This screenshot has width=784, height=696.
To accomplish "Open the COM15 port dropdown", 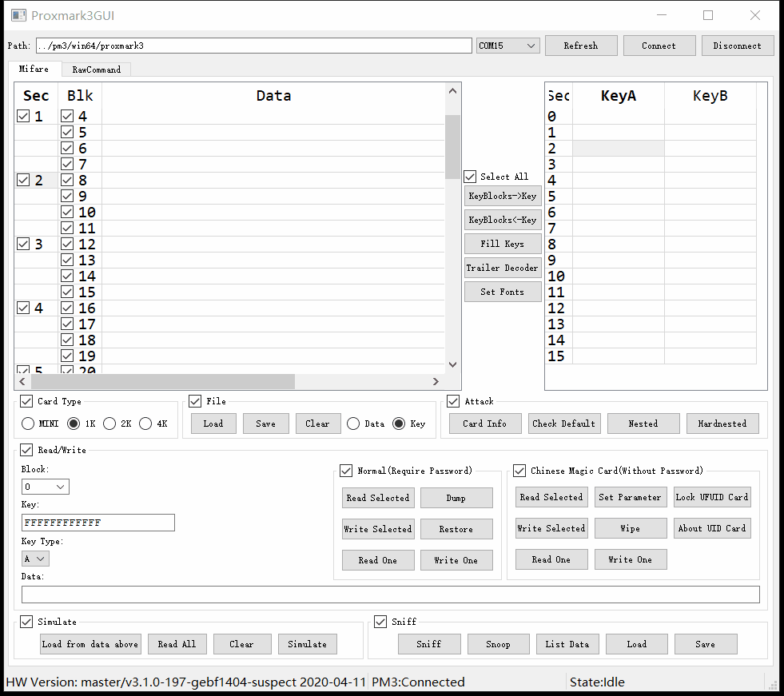I will pyautogui.click(x=508, y=46).
